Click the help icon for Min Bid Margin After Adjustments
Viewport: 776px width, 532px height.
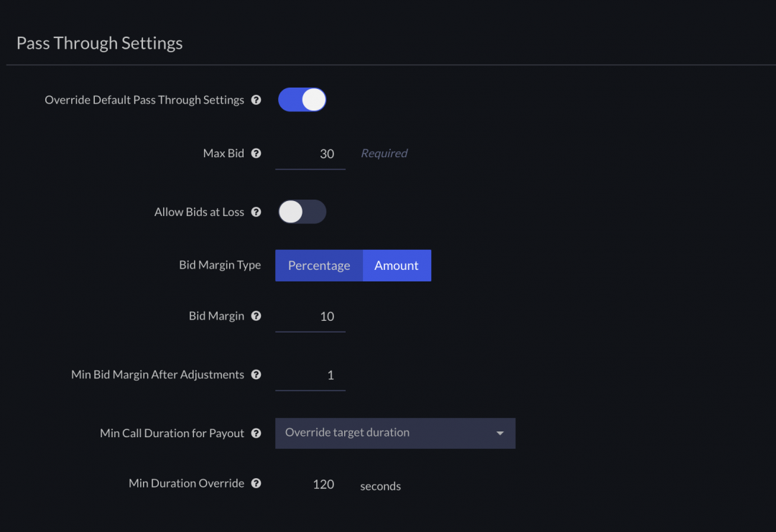pyautogui.click(x=257, y=374)
